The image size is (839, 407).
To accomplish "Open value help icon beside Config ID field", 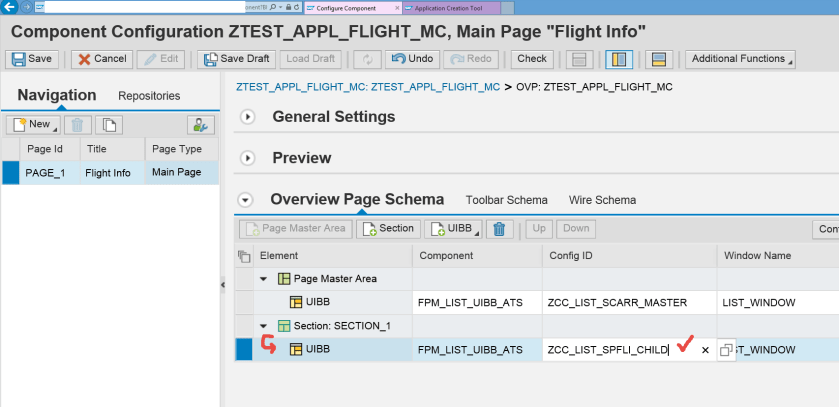I will 727,350.
